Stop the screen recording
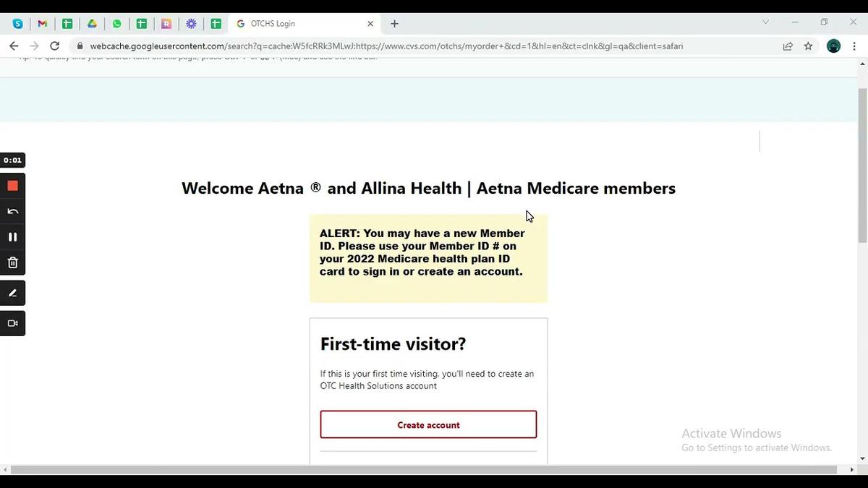 (x=12, y=186)
